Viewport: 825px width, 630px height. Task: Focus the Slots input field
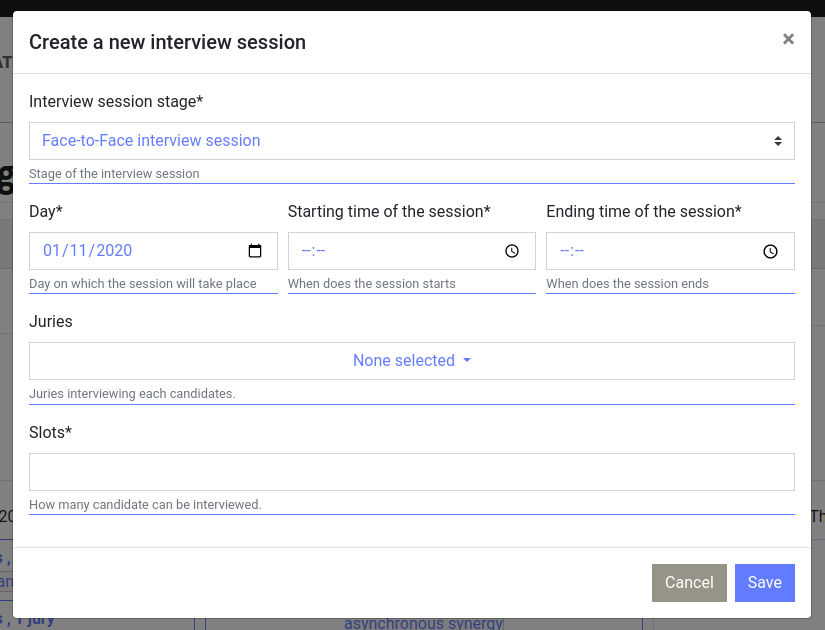[411, 472]
